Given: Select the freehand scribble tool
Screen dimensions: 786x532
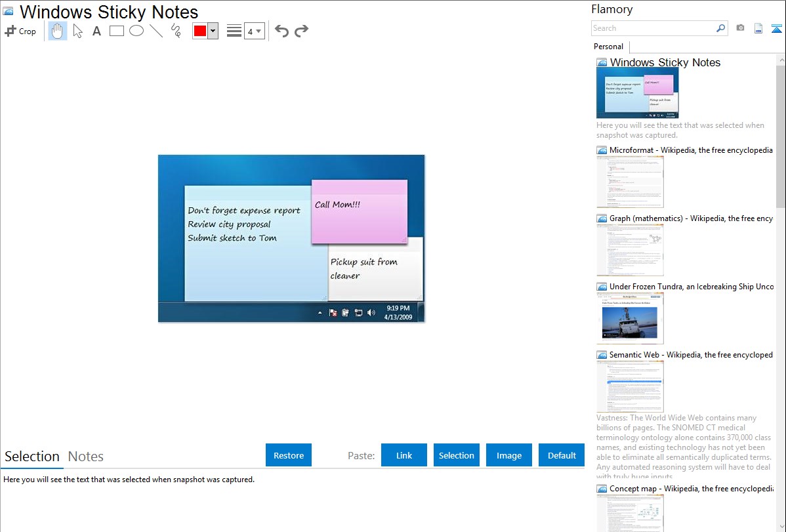Looking at the screenshot, I should (x=176, y=31).
